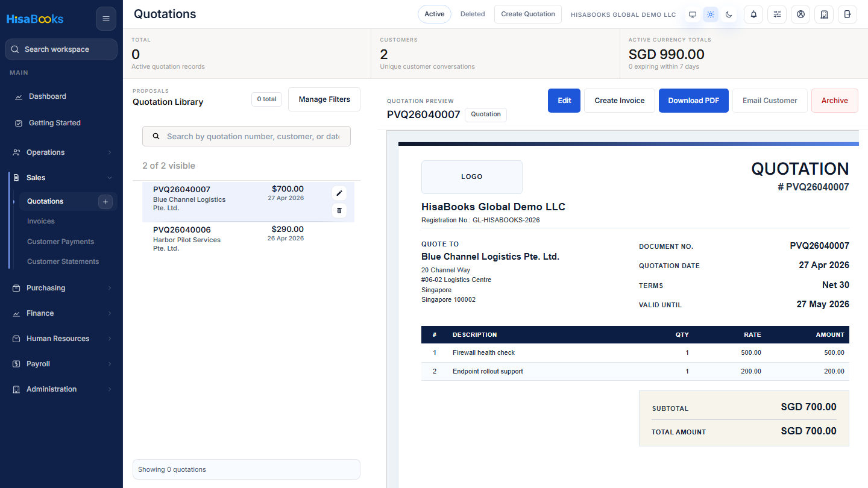Image resolution: width=868 pixels, height=488 pixels.
Task: Click the 0 total badge
Action: point(266,99)
